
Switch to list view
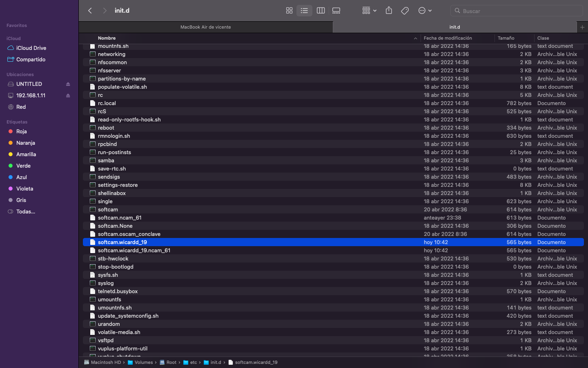pyautogui.click(x=304, y=11)
